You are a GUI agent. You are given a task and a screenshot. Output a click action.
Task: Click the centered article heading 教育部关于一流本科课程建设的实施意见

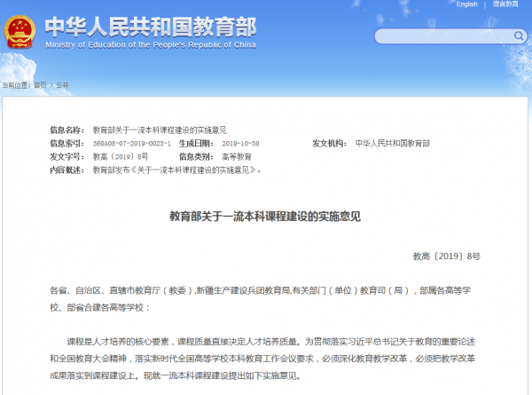[x=265, y=217]
